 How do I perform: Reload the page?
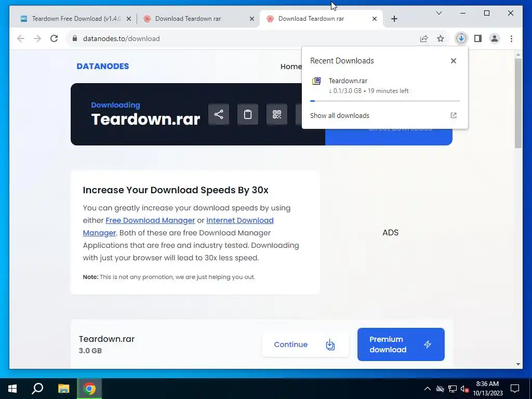tap(54, 38)
